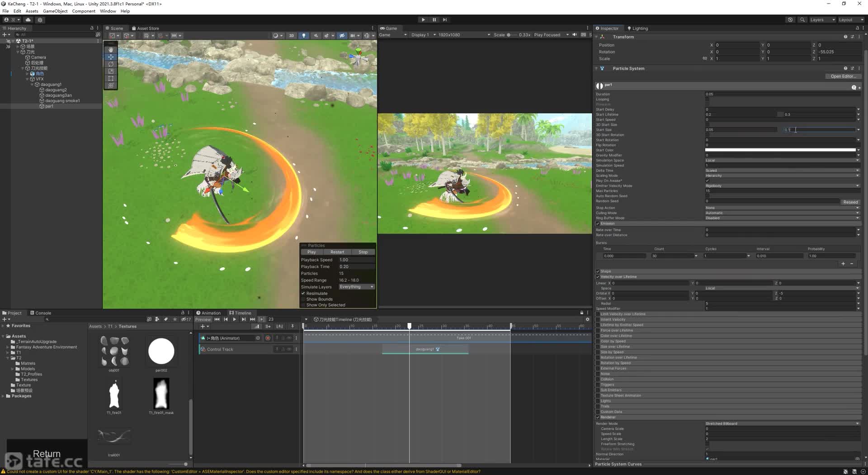Click the Rotation Z field in Transform
This screenshot has width=868, height=475.
839,52
